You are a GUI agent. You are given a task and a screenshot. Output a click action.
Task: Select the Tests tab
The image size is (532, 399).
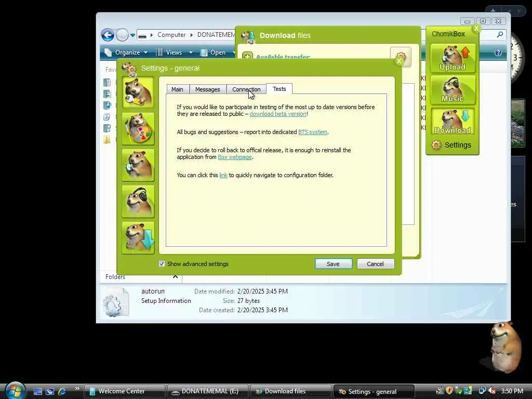click(x=279, y=88)
